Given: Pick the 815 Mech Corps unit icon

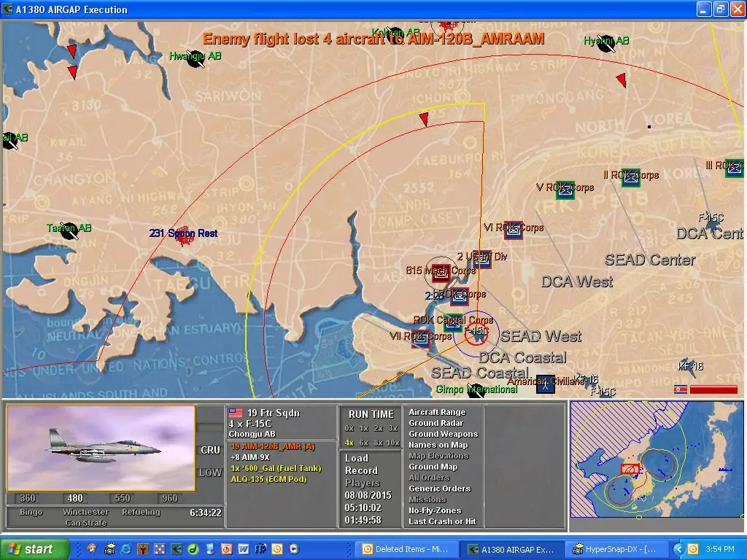Looking at the screenshot, I should pos(441,273).
